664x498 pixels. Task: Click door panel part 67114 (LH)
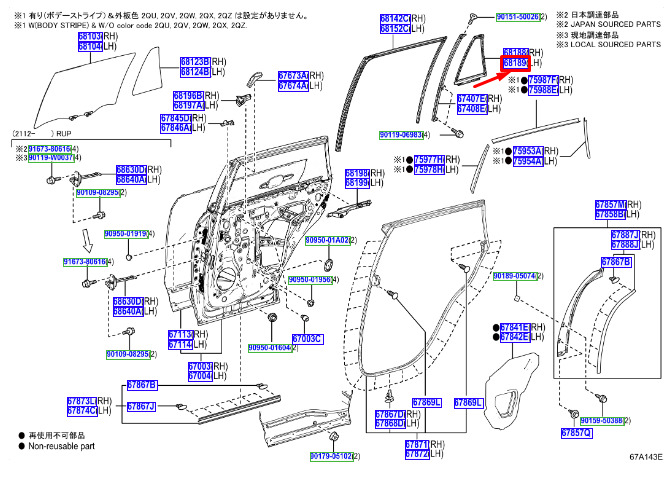tap(181, 344)
